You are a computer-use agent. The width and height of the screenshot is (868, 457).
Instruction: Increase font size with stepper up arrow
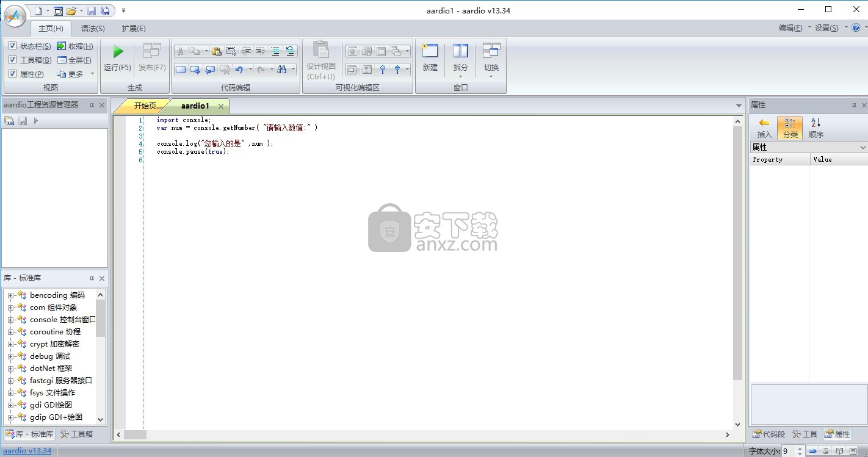[x=800, y=448]
